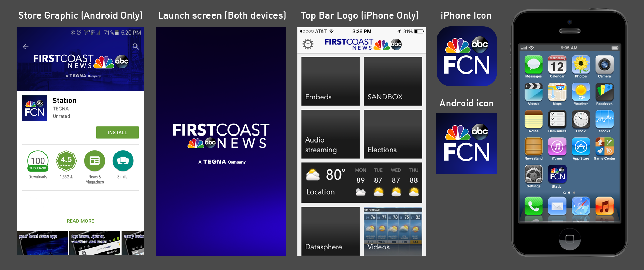Open the iPhone Settings app

click(533, 174)
